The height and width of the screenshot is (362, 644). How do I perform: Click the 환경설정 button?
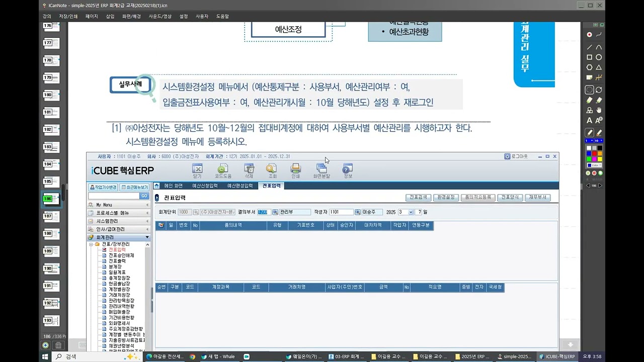pos(446,198)
